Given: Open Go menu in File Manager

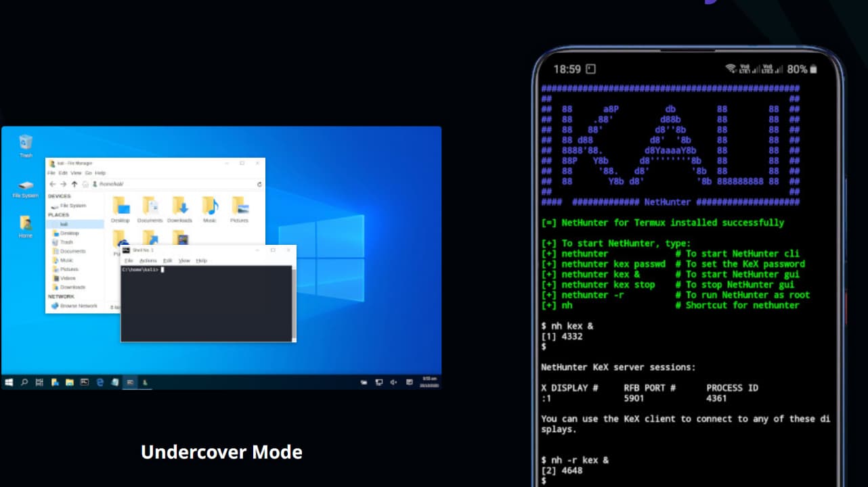Looking at the screenshot, I should pos(88,173).
